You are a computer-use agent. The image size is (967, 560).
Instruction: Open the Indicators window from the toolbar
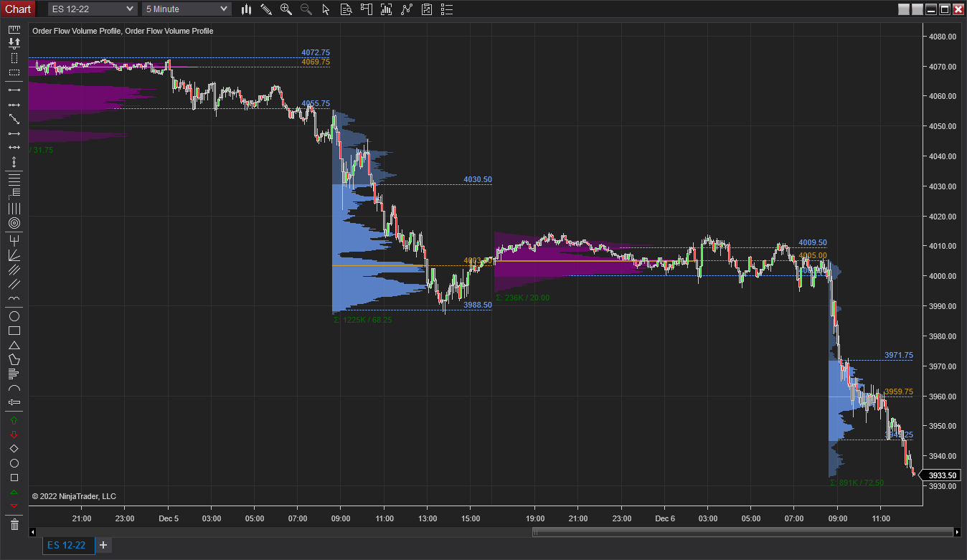click(x=387, y=9)
